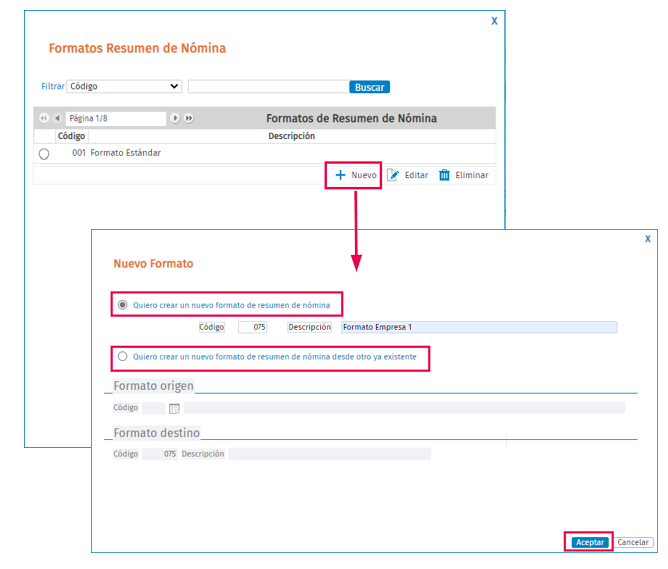This screenshot has height=569, width=668.
Task: Click the Eliminar label
Action: [x=472, y=175]
